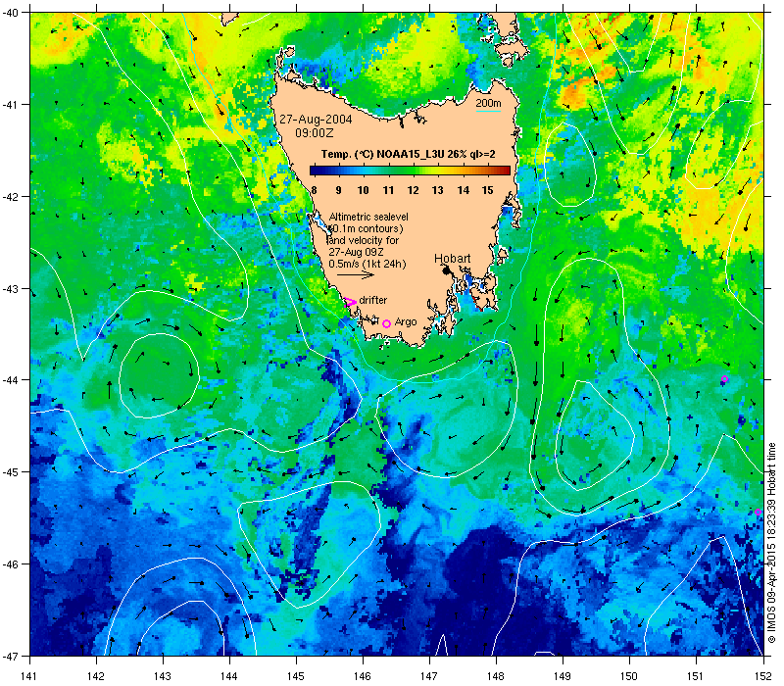Viewport: 784px width, 686px height.
Task: Click the Hobart city label
Action: [452, 258]
